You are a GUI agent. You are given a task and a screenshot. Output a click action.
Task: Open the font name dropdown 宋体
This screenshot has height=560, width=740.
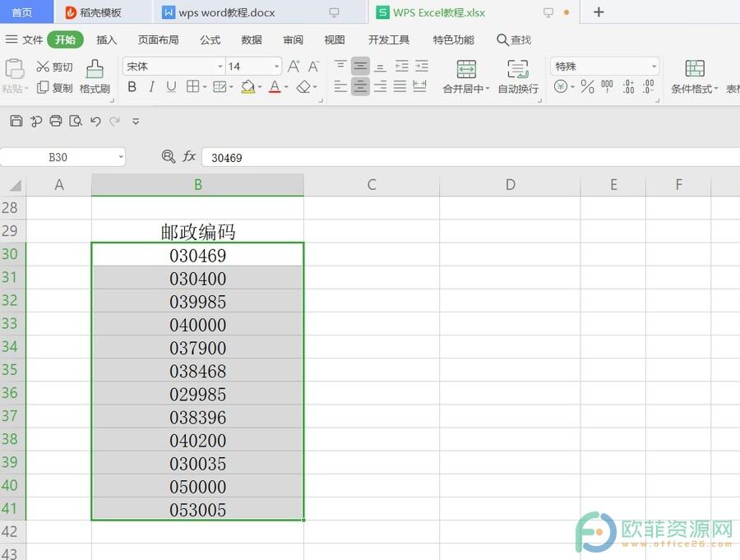(x=220, y=67)
